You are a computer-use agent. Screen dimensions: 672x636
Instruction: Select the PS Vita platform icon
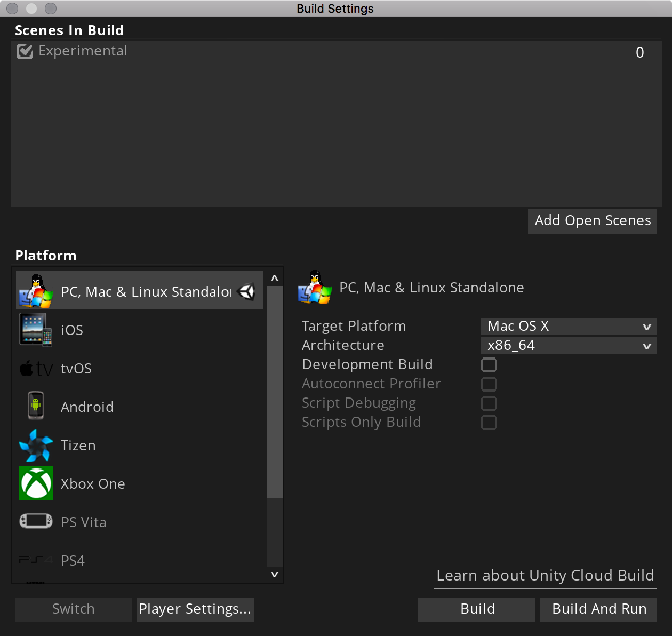35,522
